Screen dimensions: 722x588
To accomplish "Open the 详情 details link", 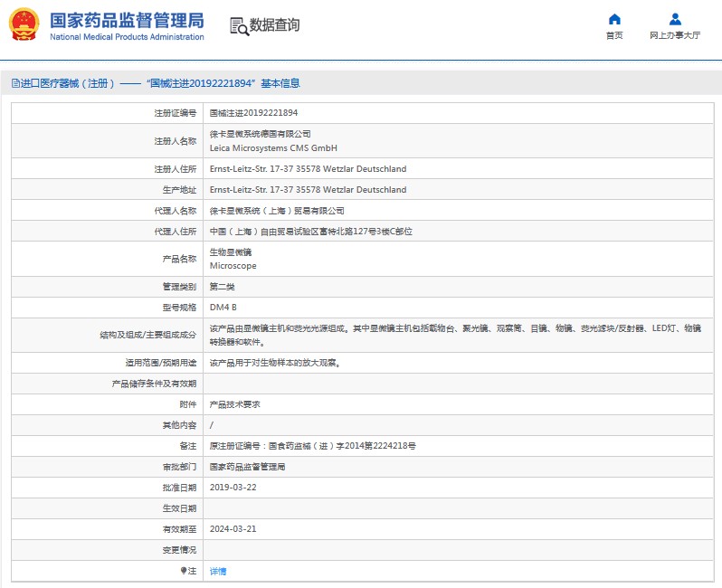I will 218,571.
